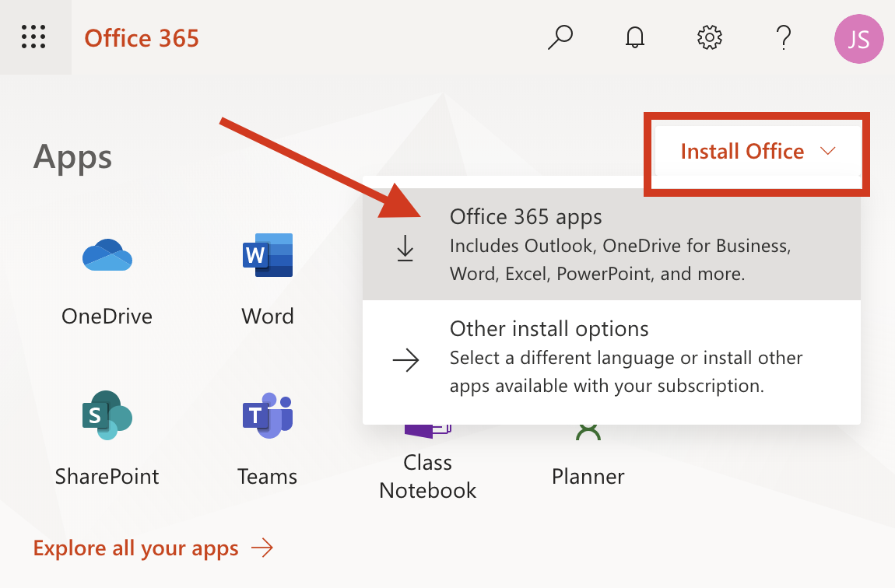Open the Settings gear
This screenshot has width=895, height=588.
tap(709, 37)
